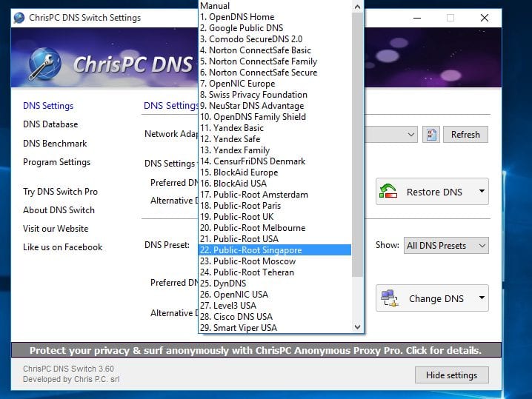Choose 9. NeuStar DNS Advantage

point(274,106)
